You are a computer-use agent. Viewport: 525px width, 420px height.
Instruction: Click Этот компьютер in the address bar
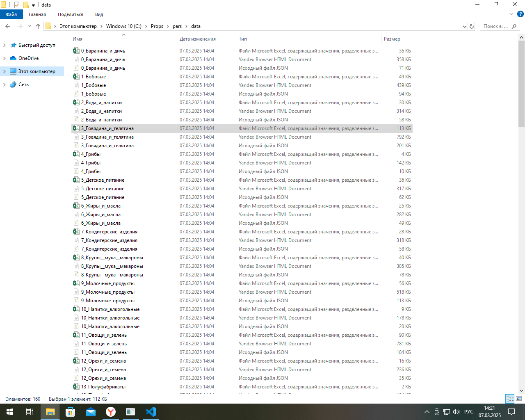(x=78, y=26)
